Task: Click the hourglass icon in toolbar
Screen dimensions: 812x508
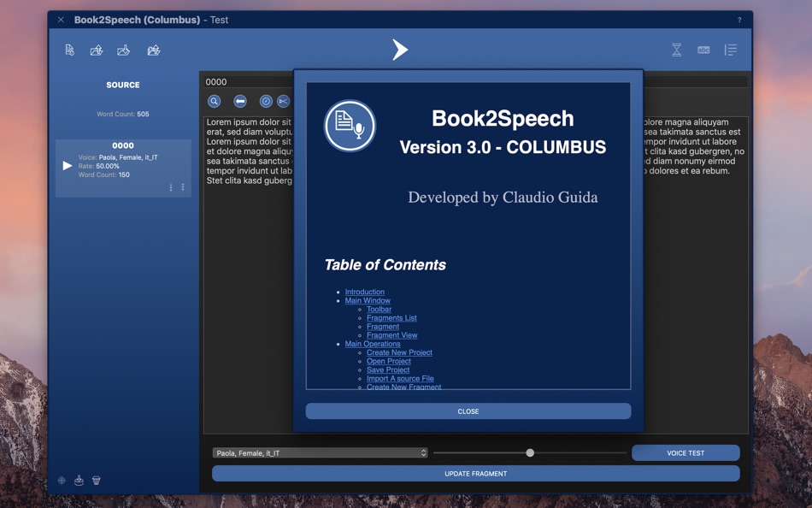Action: pyautogui.click(x=676, y=50)
